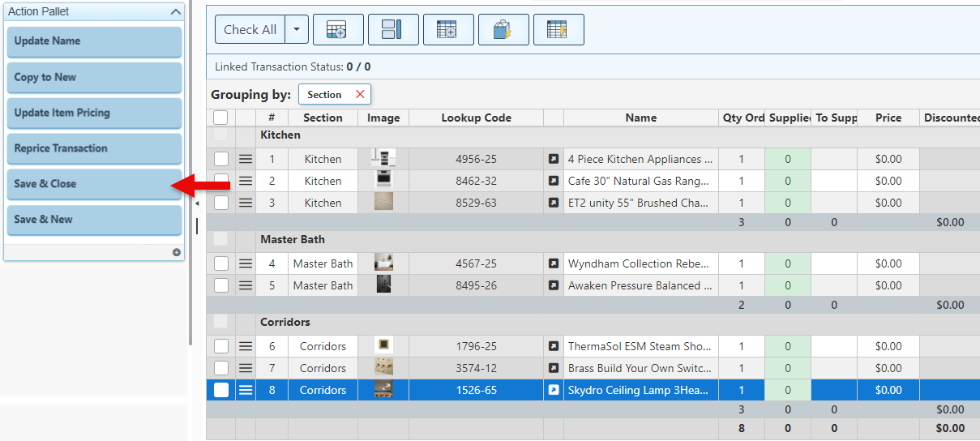Click the add grid row toolbar icon
Image resolution: width=980 pixels, height=441 pixels.
[338, 30]
